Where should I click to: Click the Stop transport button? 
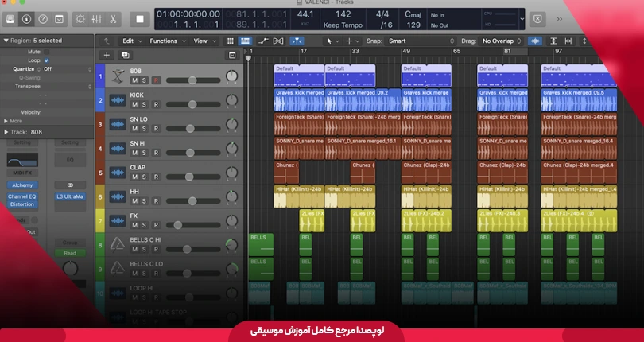(x=140, y=19)
